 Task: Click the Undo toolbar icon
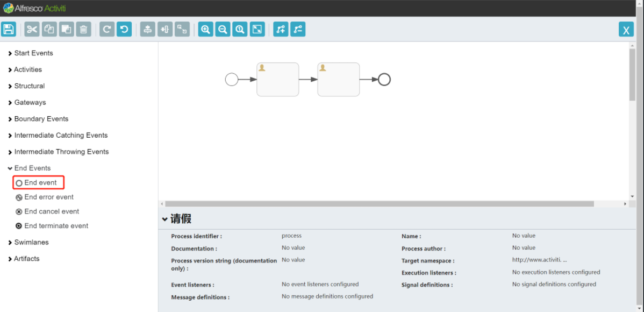[124, 29]
